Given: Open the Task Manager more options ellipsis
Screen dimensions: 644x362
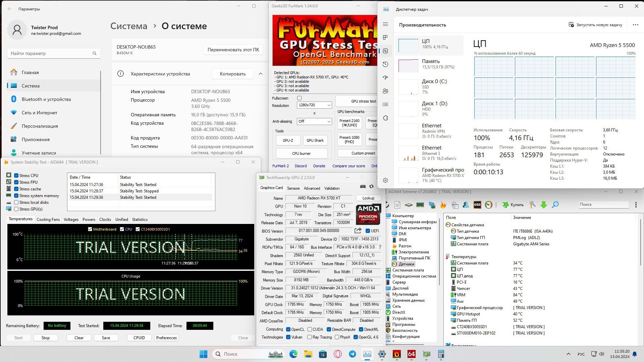Looking at the screenshot, I should [x=635, y=25].
